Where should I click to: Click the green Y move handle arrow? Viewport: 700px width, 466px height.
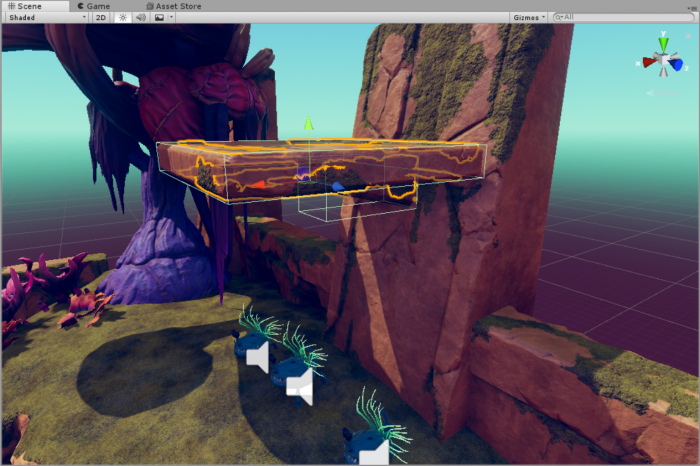click(x=309, y=123)
